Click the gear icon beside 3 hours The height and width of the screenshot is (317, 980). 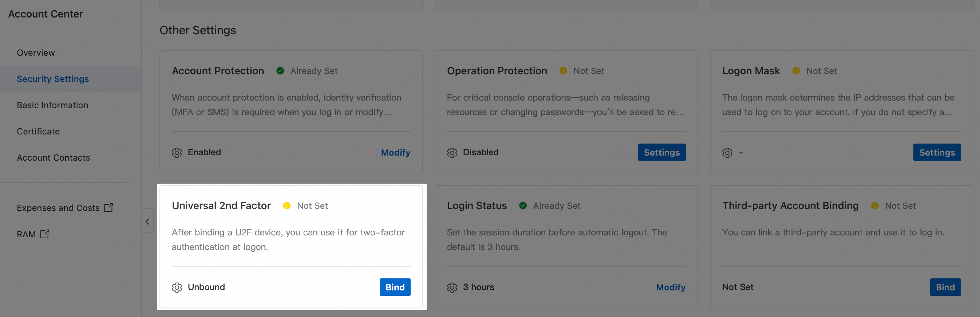[451, 287]
